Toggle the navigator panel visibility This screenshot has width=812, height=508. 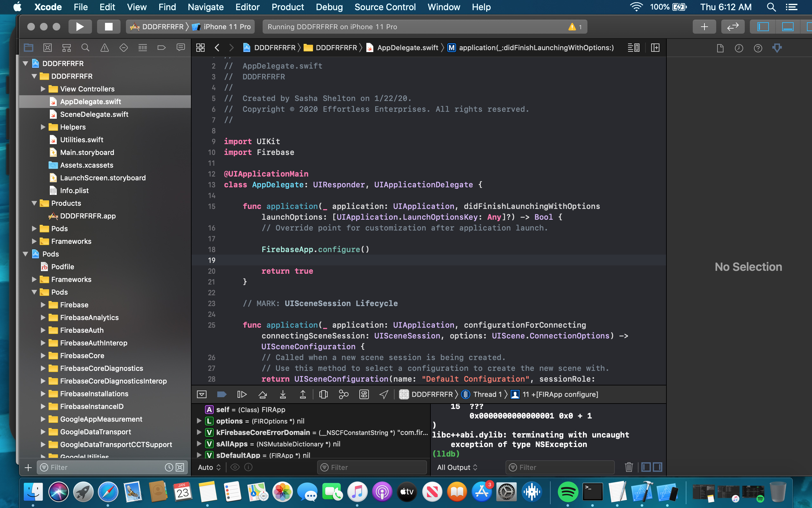point(763,27)
